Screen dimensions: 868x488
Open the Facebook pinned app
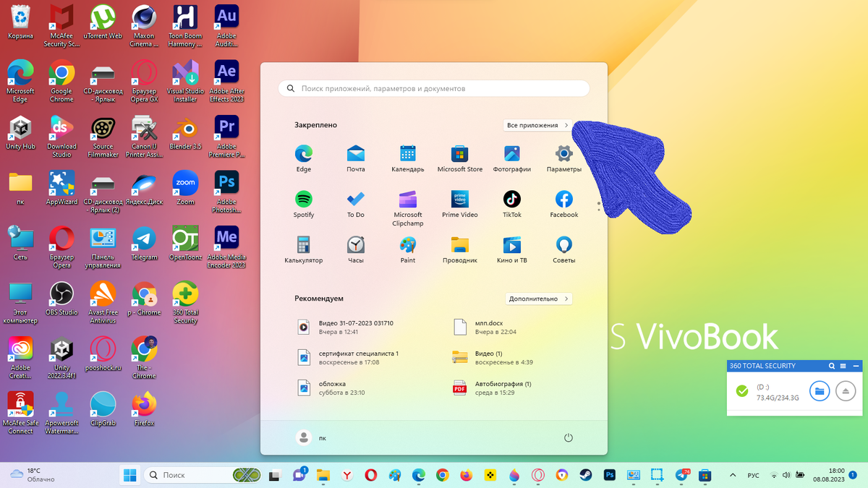click(x=564, y=204)
